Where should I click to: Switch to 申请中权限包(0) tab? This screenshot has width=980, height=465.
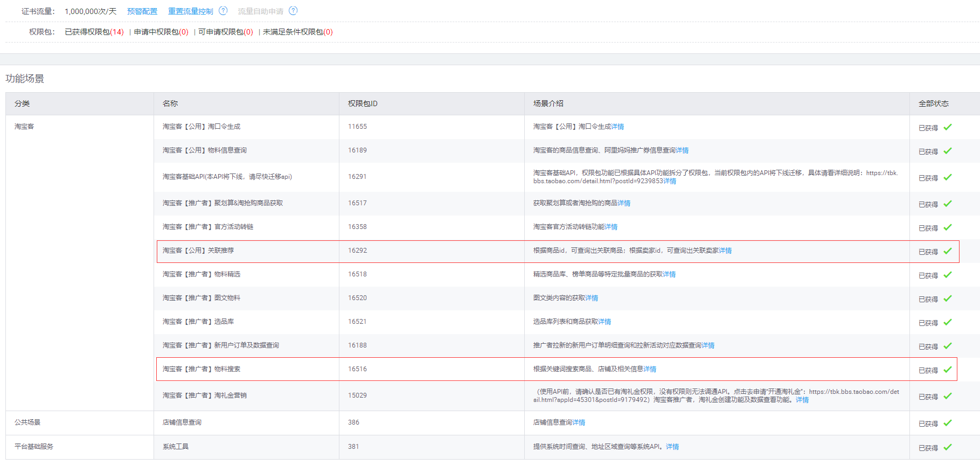click(x=161, y=32)
